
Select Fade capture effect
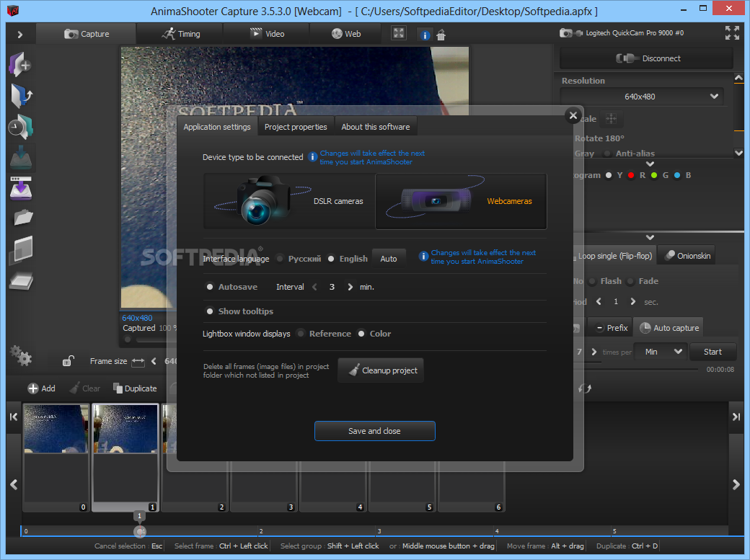(630, 281)
